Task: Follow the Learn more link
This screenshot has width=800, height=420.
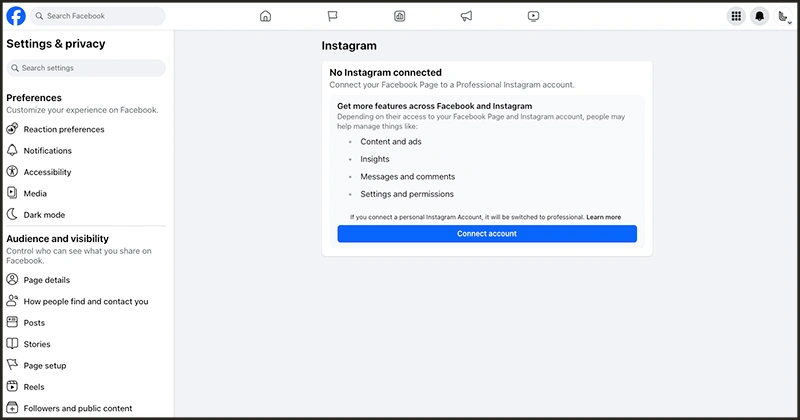Action: 603,217
